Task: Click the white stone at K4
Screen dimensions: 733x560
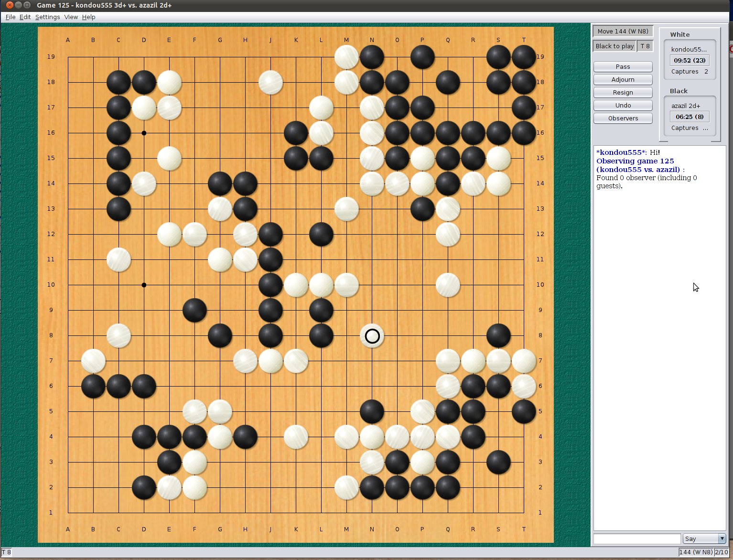Action: coord(296,437)
